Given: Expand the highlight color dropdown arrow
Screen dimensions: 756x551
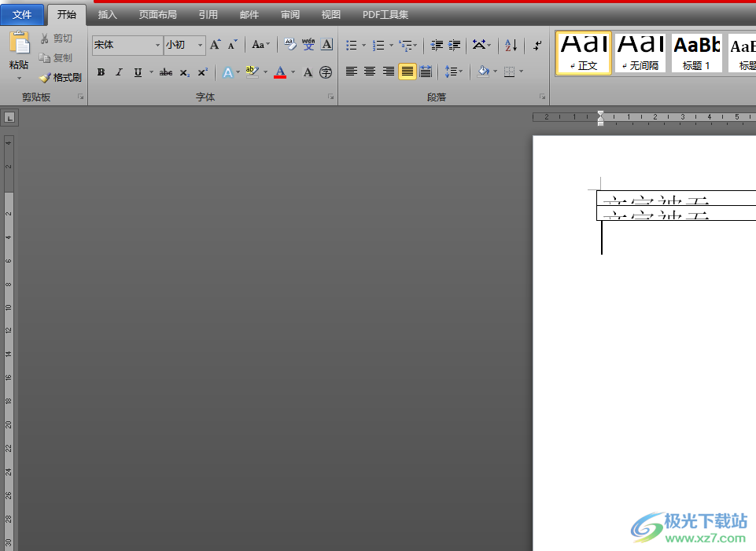Looking at the screenshot, I should (x=266, y=72).
